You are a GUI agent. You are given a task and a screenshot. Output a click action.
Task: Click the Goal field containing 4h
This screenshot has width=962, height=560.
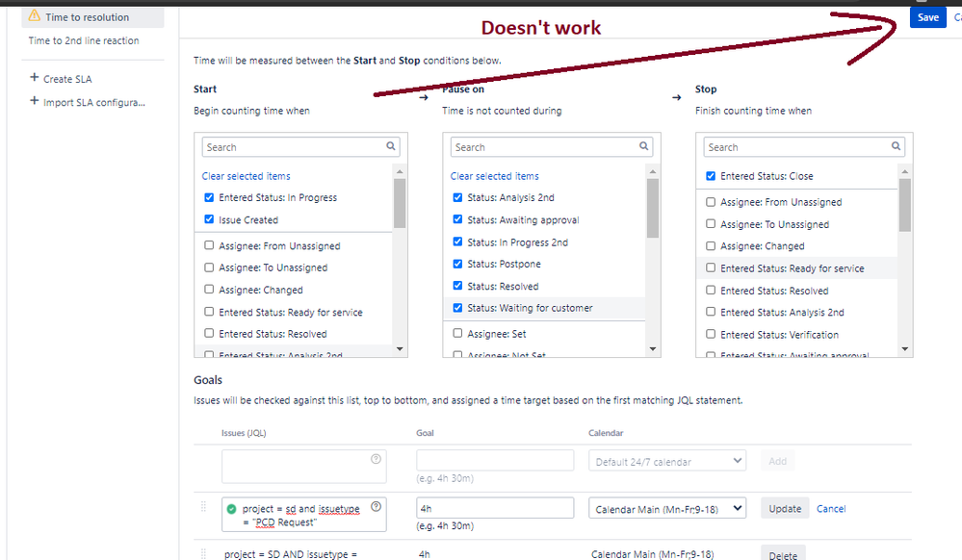tap(495, 508)
